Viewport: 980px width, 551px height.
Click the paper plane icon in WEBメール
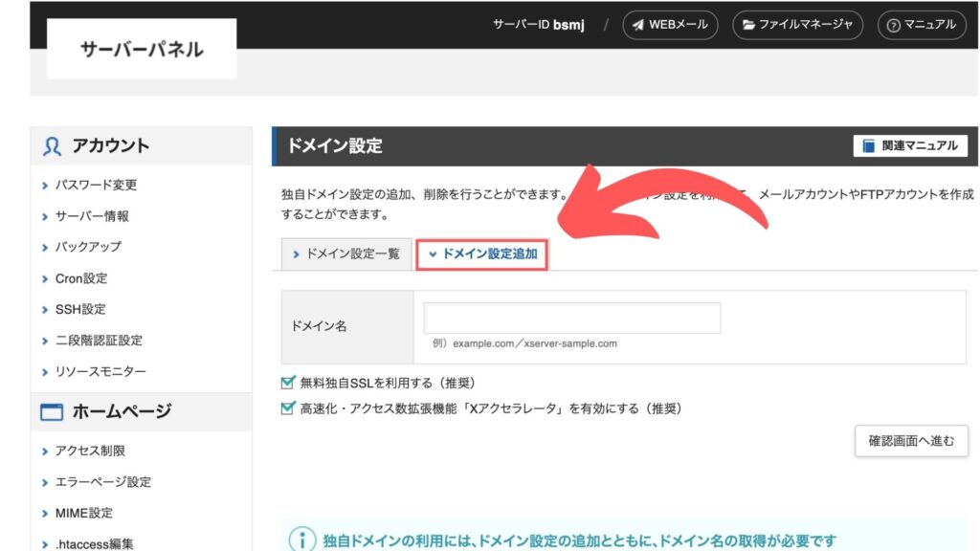click(637, 25)
